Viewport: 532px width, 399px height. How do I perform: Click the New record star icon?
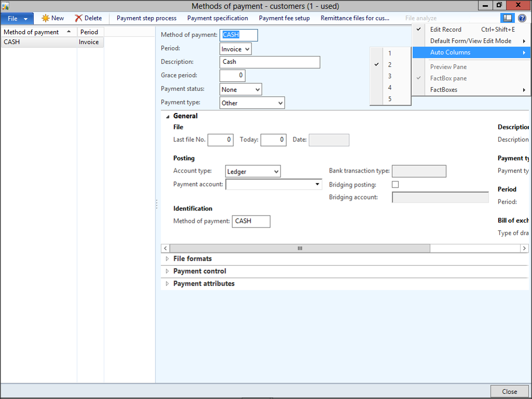point(46,18)
